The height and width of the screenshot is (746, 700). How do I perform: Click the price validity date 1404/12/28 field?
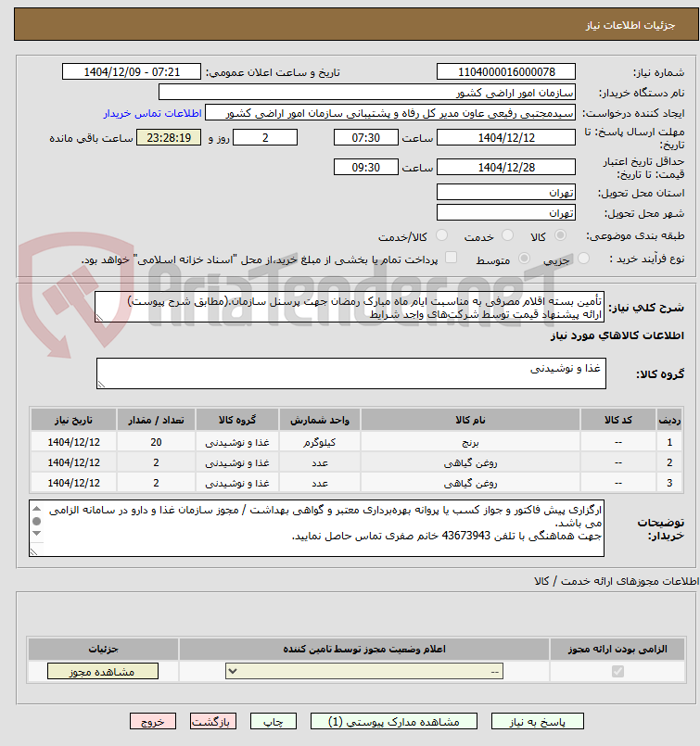(506, 167)
